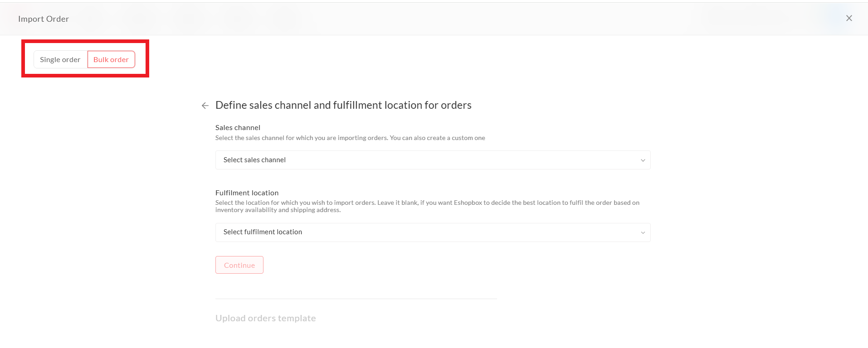Click the 'Select sales channel' placeholder text
This screenshot has width=868, height=348.
click(254, 160)
